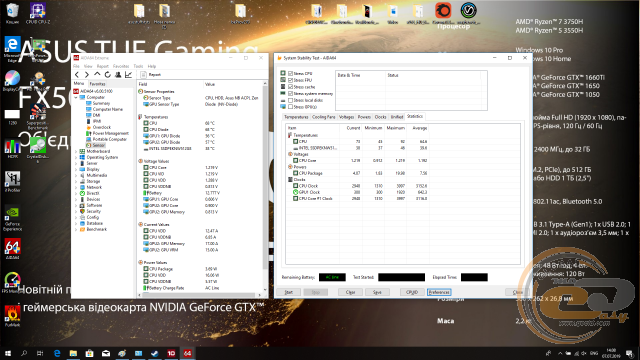Viewport: 640px width, 360px height.
Task: Open the View menu in AIDA64 Extreme
Action: click(88, 66)
